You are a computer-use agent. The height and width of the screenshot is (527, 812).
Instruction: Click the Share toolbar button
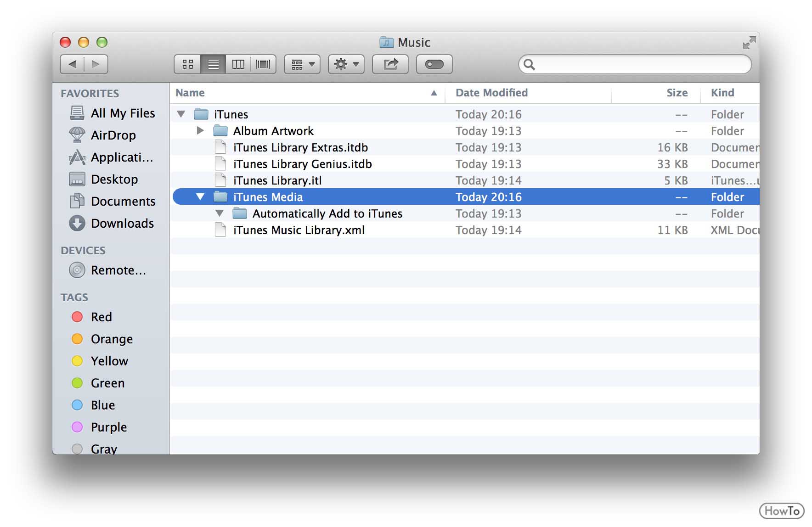click(x=390, y=64)
